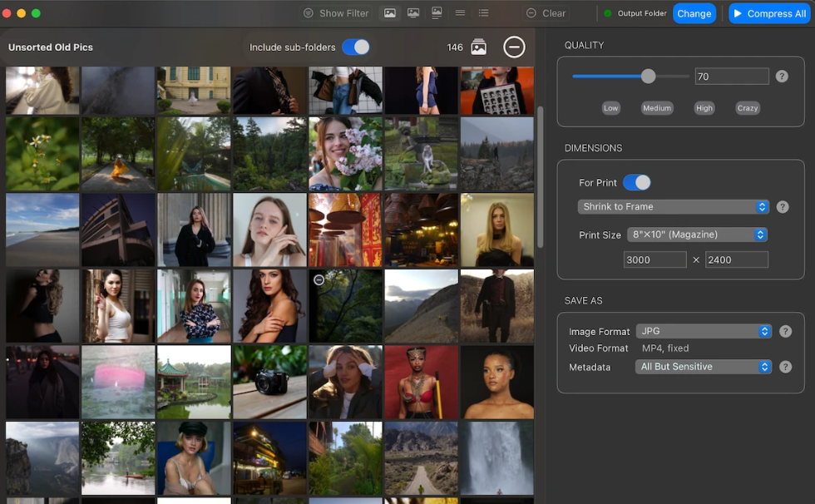Open the Shrink to Frame dropdown

[673, 206]
